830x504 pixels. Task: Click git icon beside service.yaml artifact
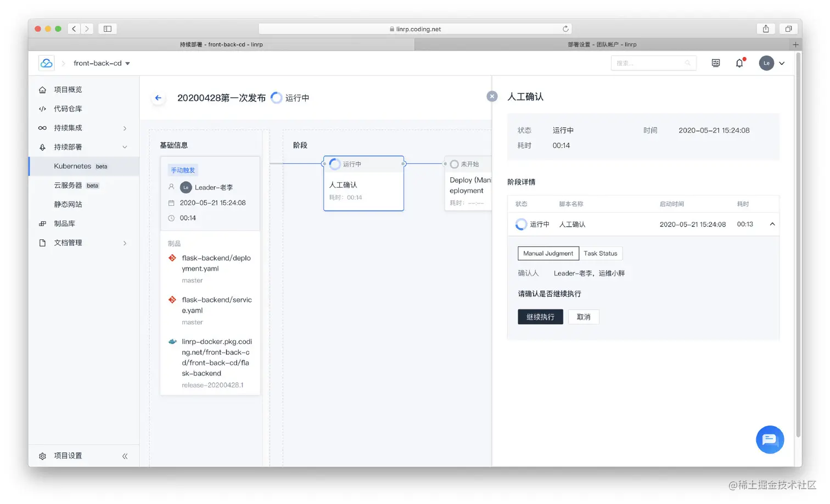coord(172,300)
